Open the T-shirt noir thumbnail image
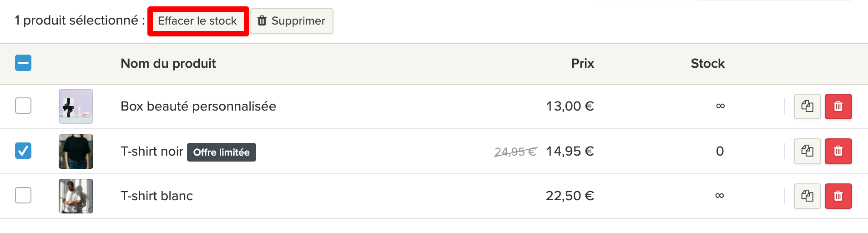Viewport: 868px width, 233px height. pyautogui.click(x=76, y=152)
